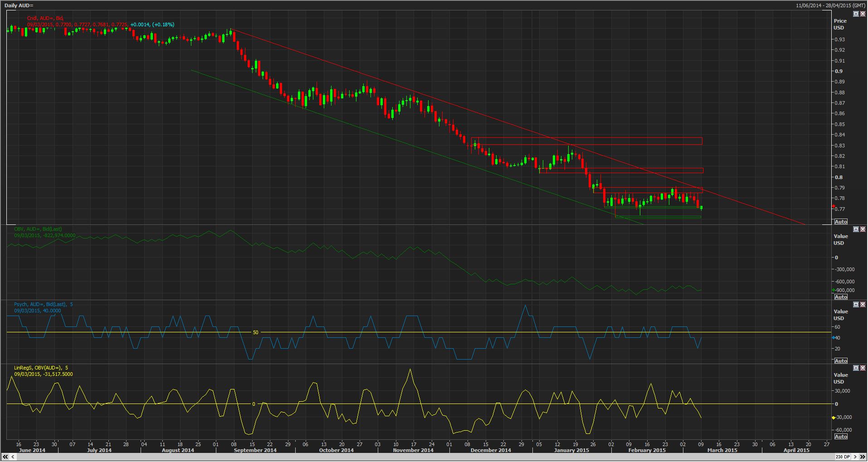Click the April 2015 month label
868x462 pixels.
pos(796,450)
